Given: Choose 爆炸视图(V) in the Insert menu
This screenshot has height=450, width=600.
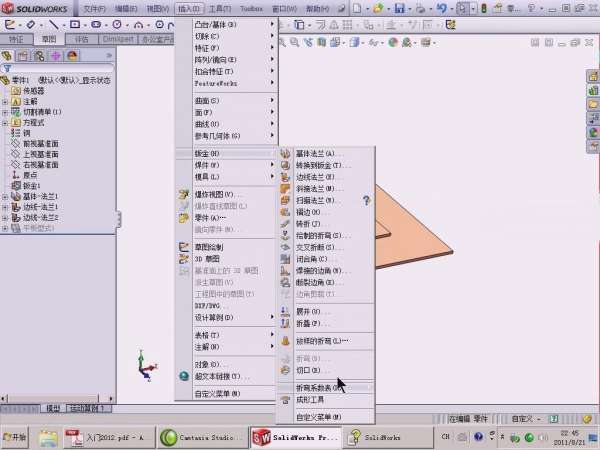Looking at the screenshot, I should coord(226,194).
